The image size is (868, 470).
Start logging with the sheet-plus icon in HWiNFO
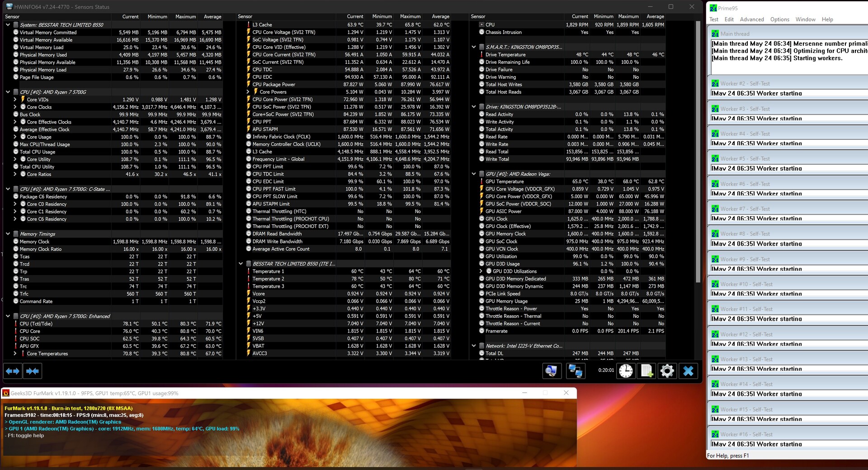(x=647, y=371)
